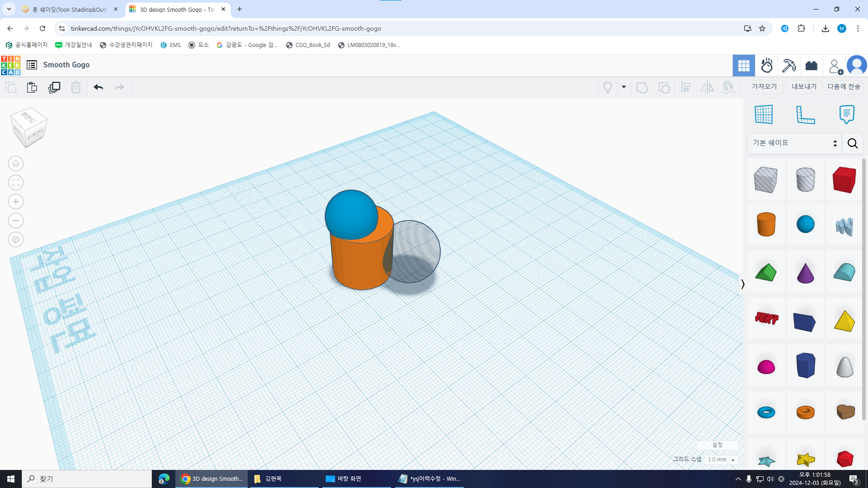Open the design list menu icon

tap(32, 65)
